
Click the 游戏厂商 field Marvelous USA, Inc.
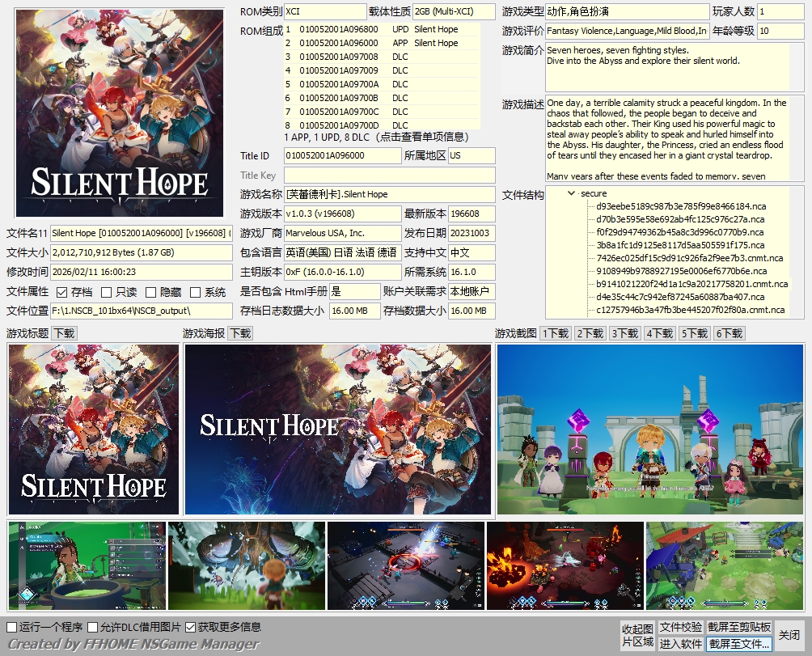pyautogui.click(x=342, y=234)
